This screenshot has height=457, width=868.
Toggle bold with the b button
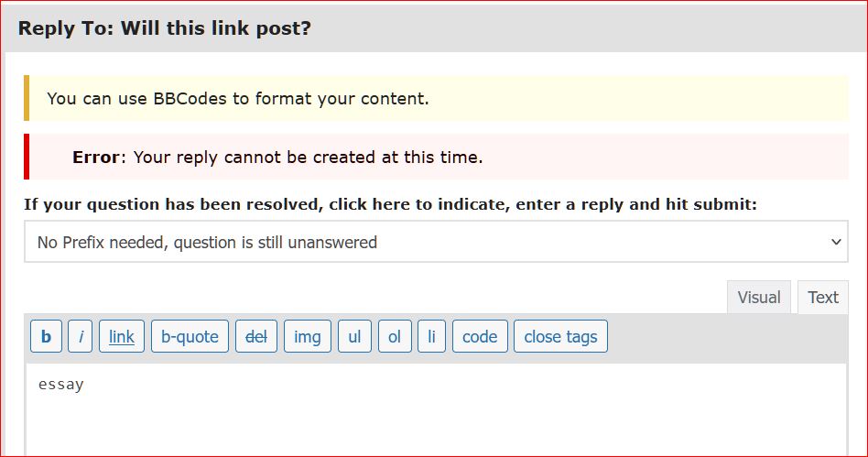point(46,337)
